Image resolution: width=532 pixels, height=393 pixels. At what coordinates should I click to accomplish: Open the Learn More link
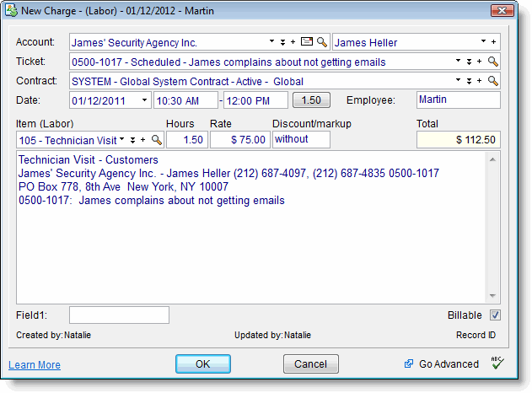[x=35, y=365]
